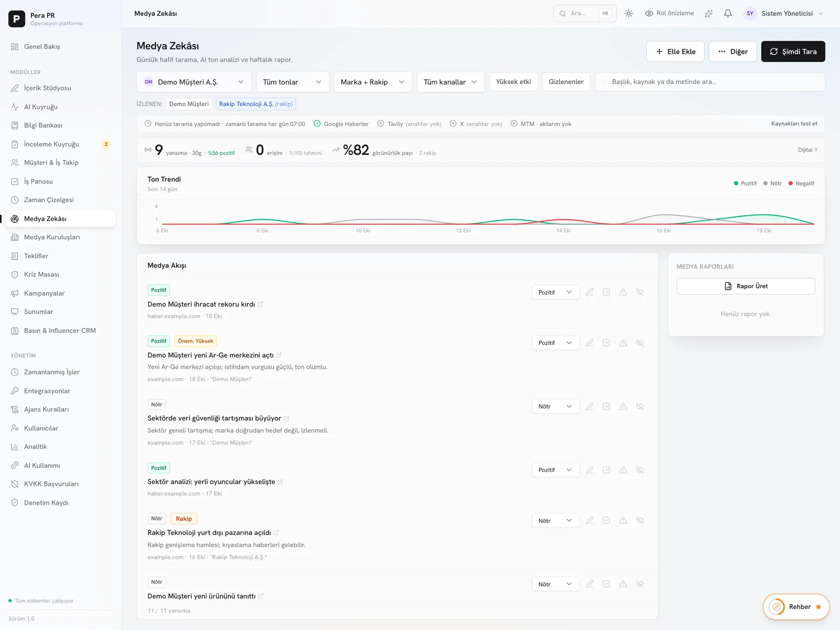The image size is (840, 630).
Task: Toggle the 'Pozitif' green legend dot
Action: tap(736, 183)
